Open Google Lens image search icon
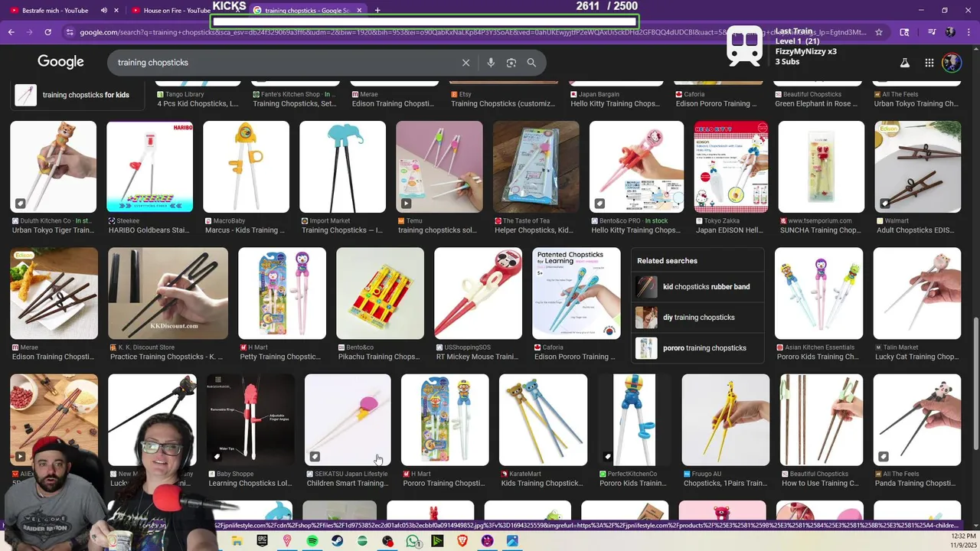This screenshot has width=980, height=551. (x=511, y=63)
